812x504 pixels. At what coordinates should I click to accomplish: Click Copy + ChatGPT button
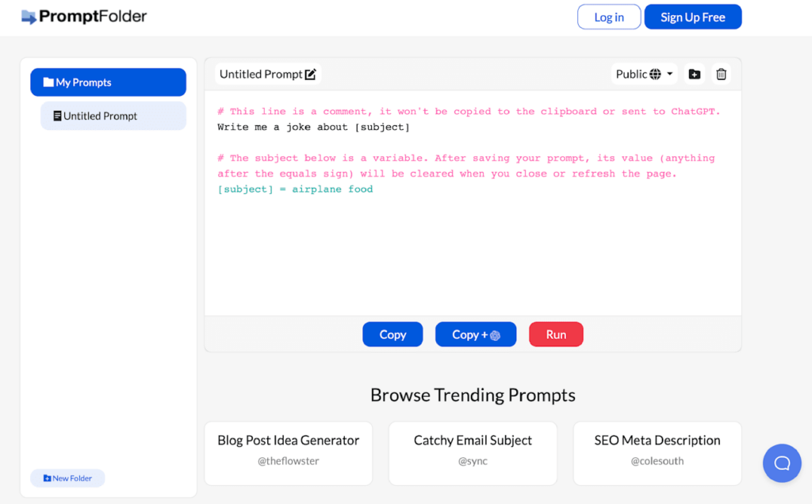[x=476, y=334]
